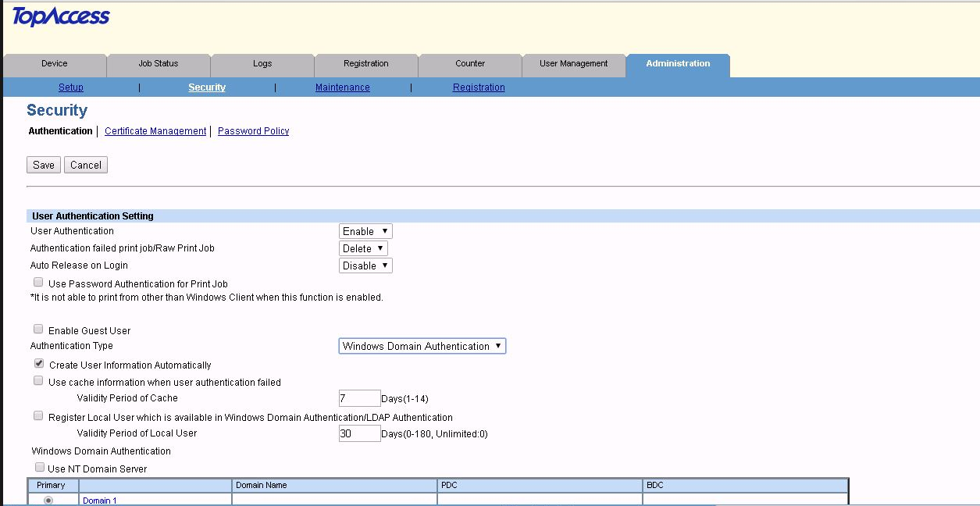Expand the failed print job action dropdown
Screen dimensions: 980x506
tap(363, 248)
